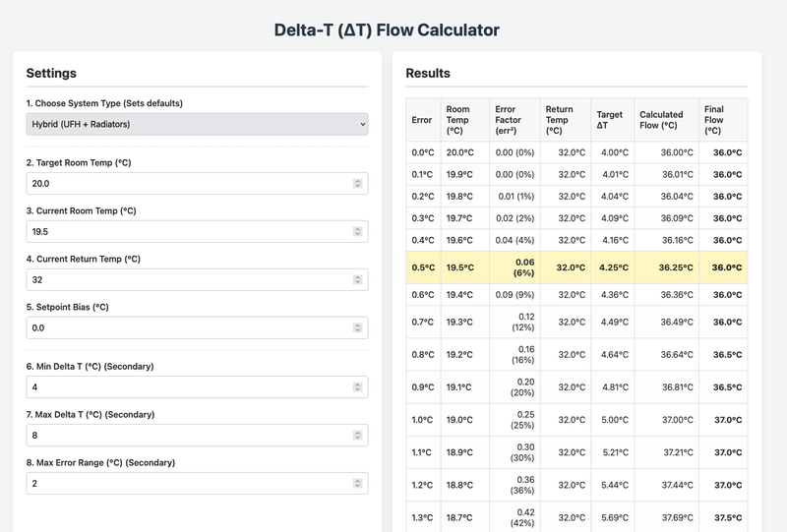Click the Error Factor column header
Screen dimensions: 787x532
[514, 120]
